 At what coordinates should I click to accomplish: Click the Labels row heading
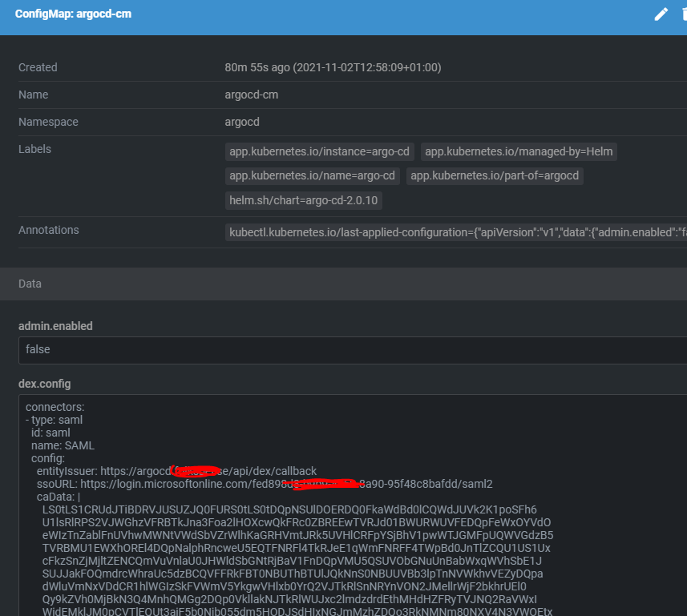(x=34, y=149)
